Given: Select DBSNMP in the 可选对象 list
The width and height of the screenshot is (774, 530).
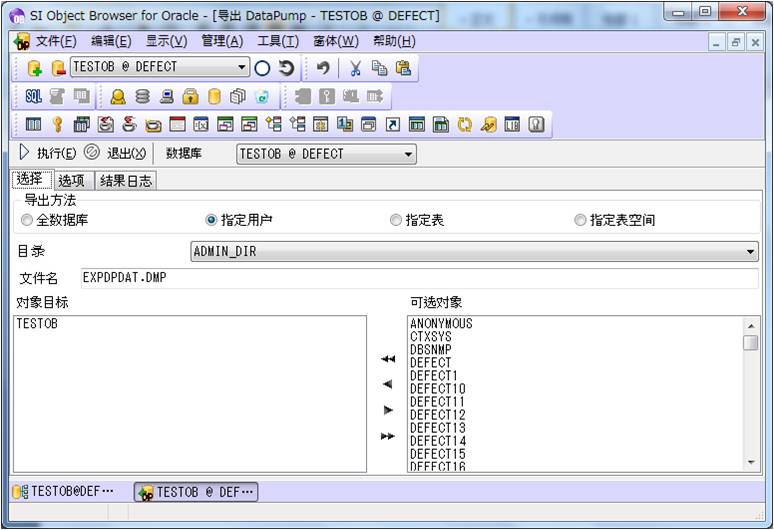Looking at the screenshot, I should 430,349.
